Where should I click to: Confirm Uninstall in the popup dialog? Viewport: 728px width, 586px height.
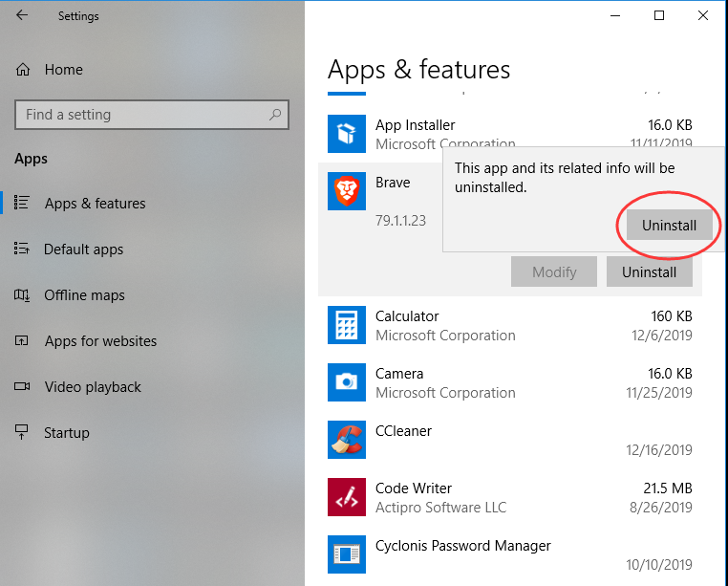(x=669, y=226)
